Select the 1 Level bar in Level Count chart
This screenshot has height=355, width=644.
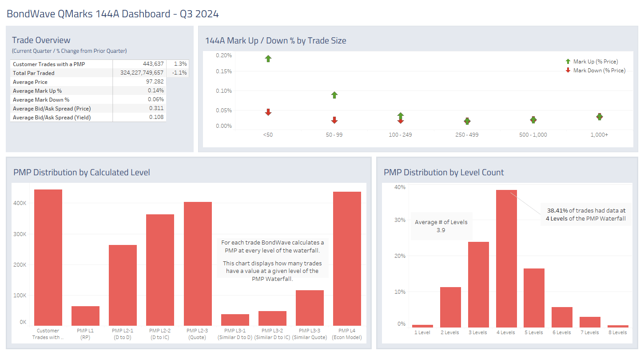point(422,326)
